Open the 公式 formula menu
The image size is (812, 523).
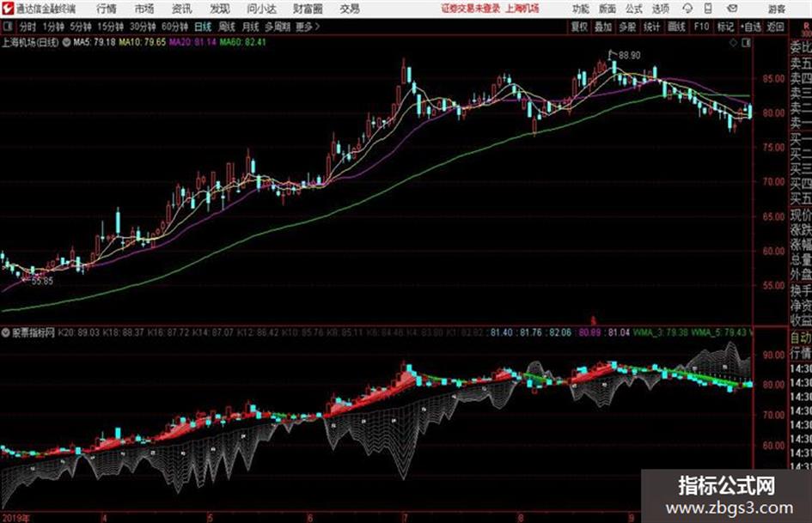click(634, 9)
